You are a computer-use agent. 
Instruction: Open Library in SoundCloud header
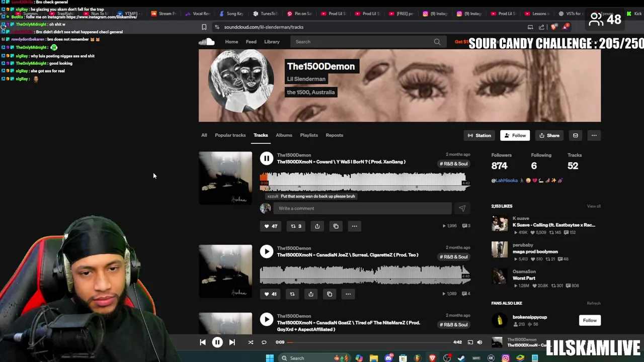click(272, 42)
